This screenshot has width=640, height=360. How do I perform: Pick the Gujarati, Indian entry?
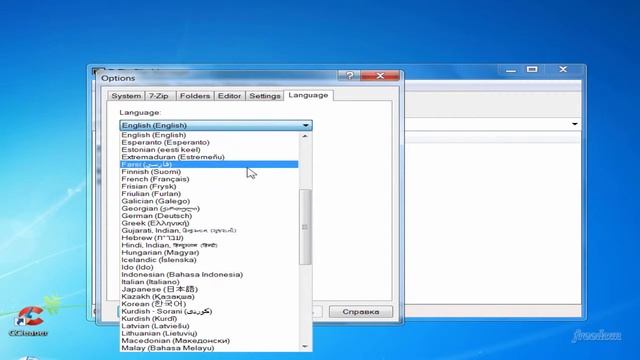[209, 231]
